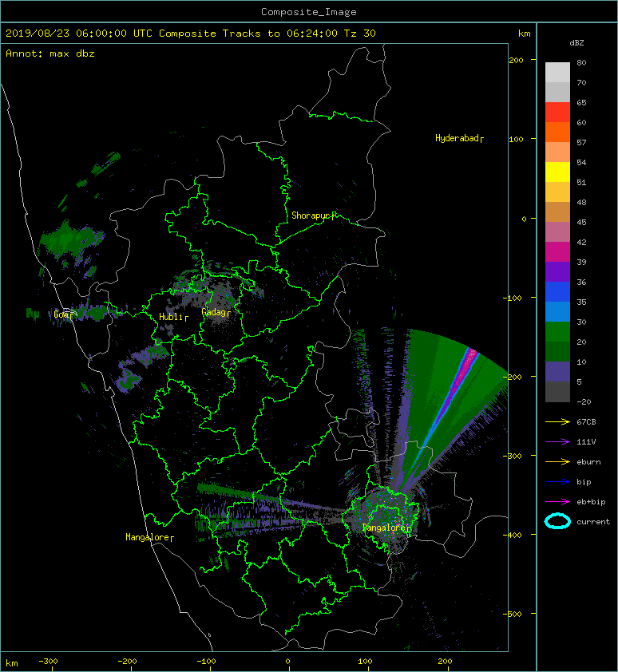Image resolution: width=618 pixels, height=672 pixels.
Task: Click the date and time header line
Action: pyautogui.click(x=191, y=34)
